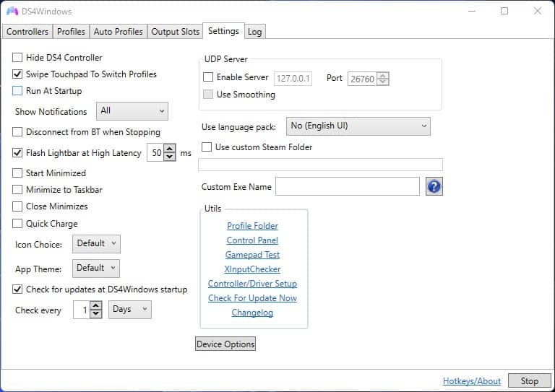Viewport: 555px width, 392px height.
Task: Decrease Check every value with down arrow
Action: tap(96, 314)
